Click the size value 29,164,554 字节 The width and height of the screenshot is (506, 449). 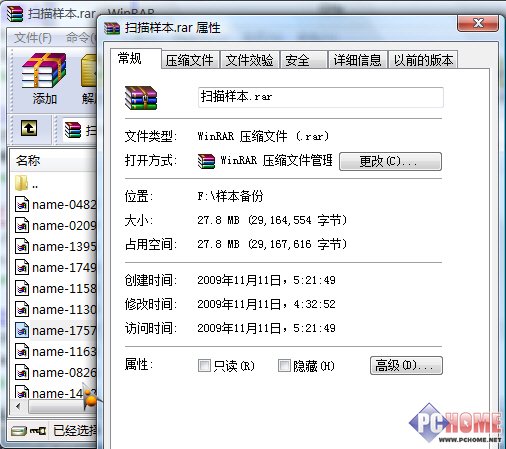(298, 220)
